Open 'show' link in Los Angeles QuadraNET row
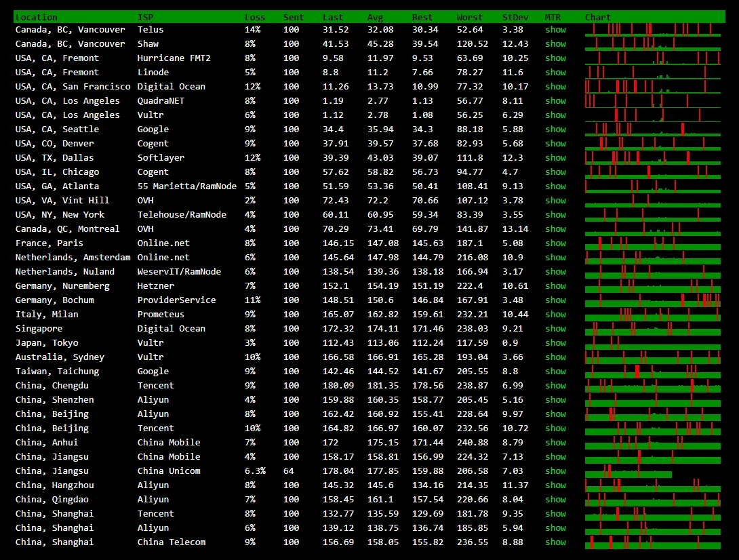The image size is (739, 560). [x=555, y=101]
